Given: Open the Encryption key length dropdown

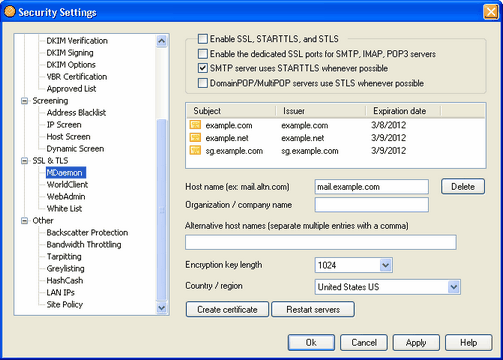Looking at the screenshot, I should pyautogui.click(x=386, y=265).
